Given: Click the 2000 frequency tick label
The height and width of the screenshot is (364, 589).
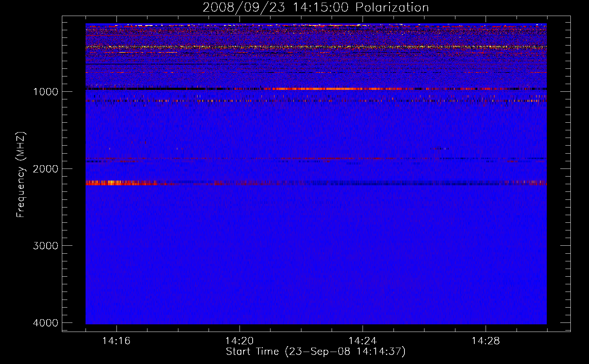Looking at the screenshot, I should tap(46, 169).
